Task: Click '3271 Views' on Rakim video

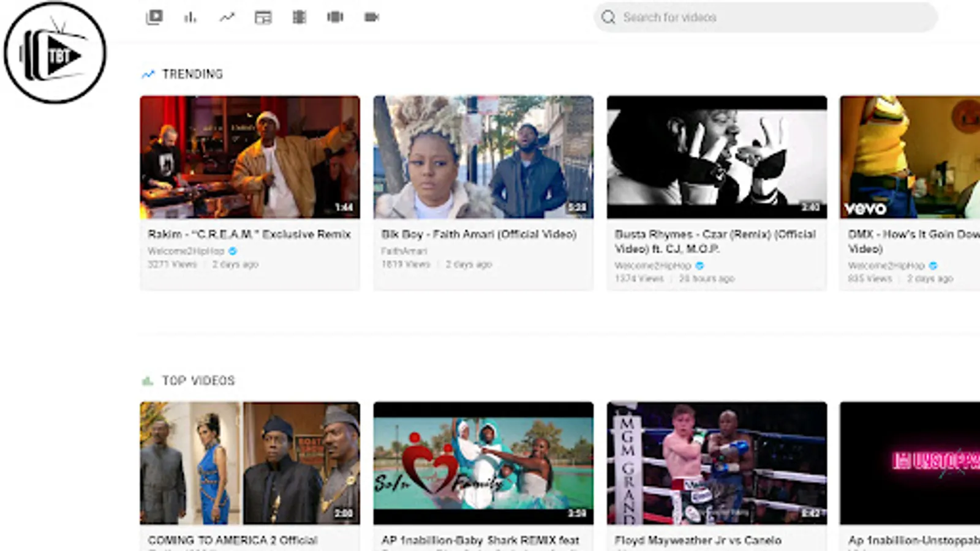Action: click(x=172, y=264)
